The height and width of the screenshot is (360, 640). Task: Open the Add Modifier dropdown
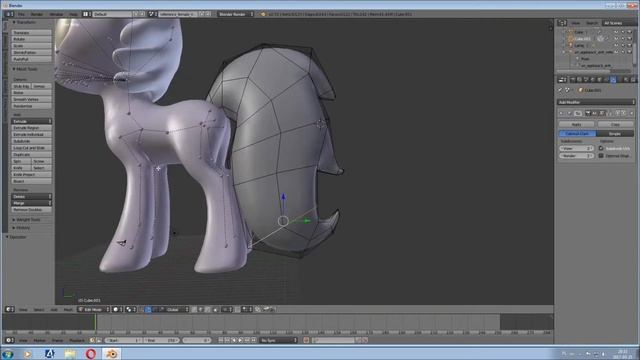[x=596, y=102]
